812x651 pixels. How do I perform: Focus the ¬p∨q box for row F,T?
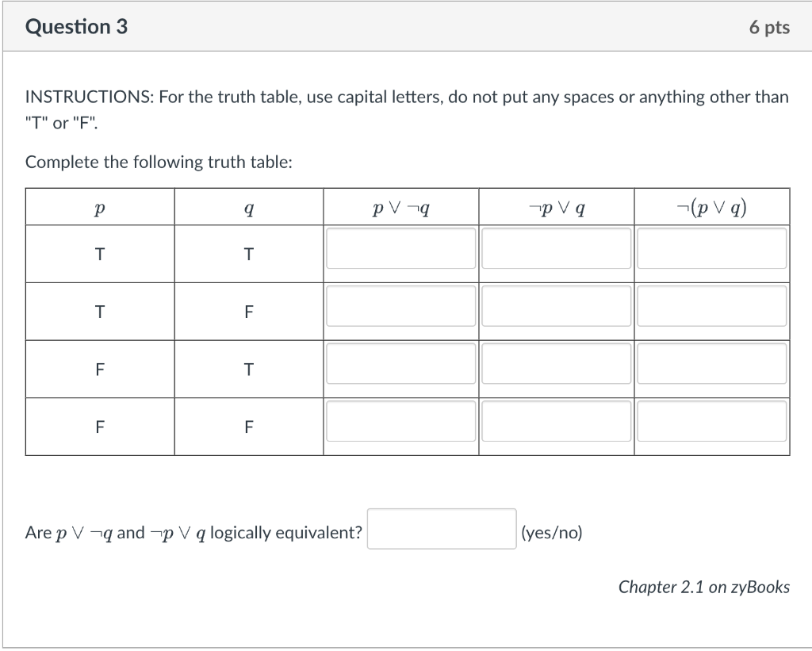556,364
